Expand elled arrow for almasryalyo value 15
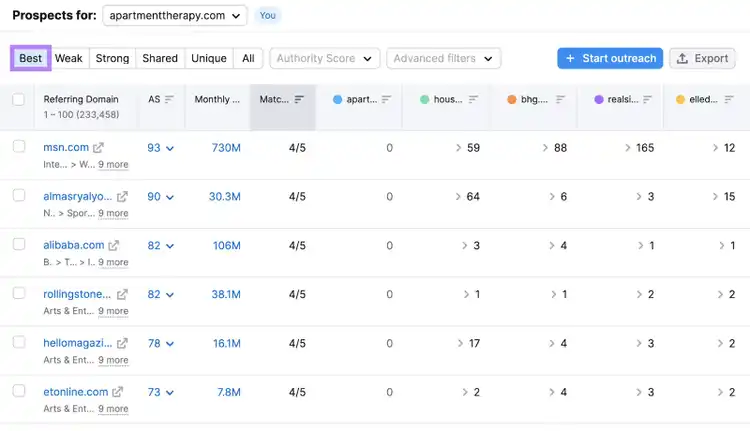Image resolution: width=750 pixels, height=431 pixels. click(x=715, y=197)
